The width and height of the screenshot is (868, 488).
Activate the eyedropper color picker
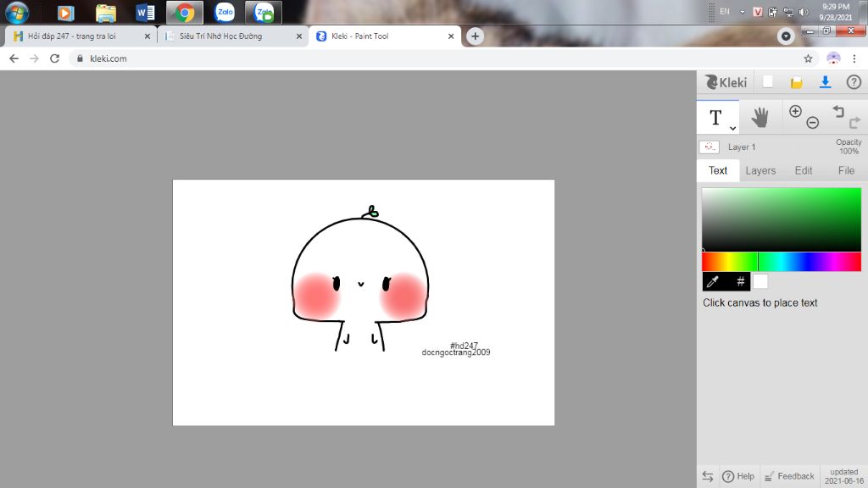(713, 281)
